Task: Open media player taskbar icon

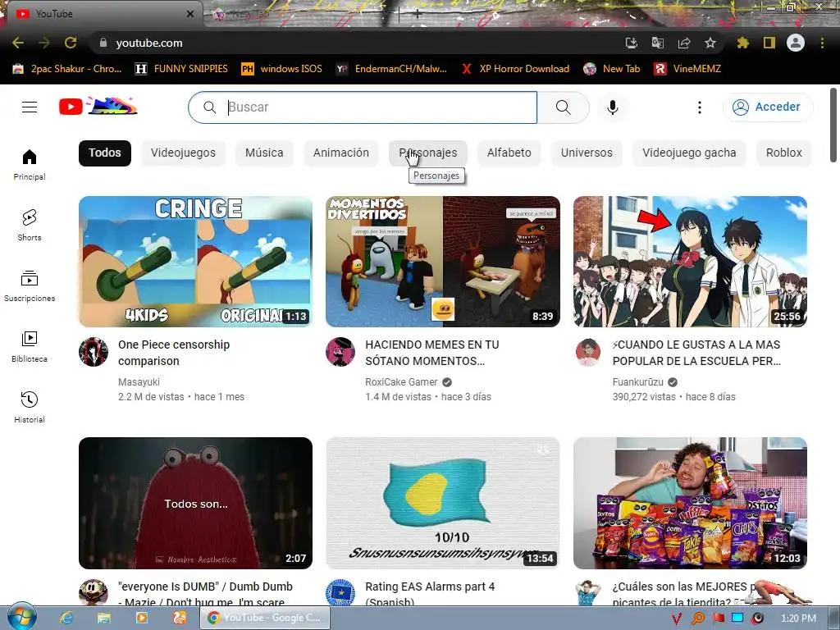Action: point(142,618)
